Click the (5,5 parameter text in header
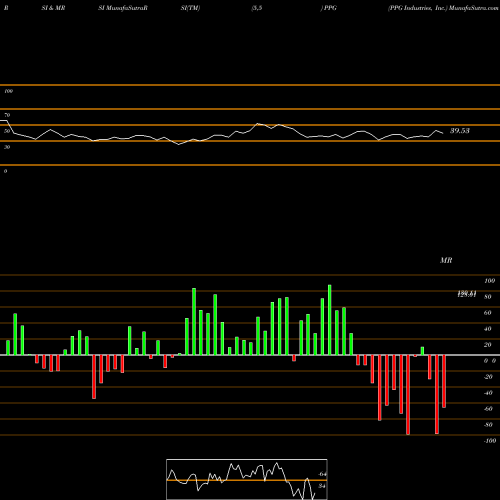This screenshot has height=500, width=500. [257, 8]
